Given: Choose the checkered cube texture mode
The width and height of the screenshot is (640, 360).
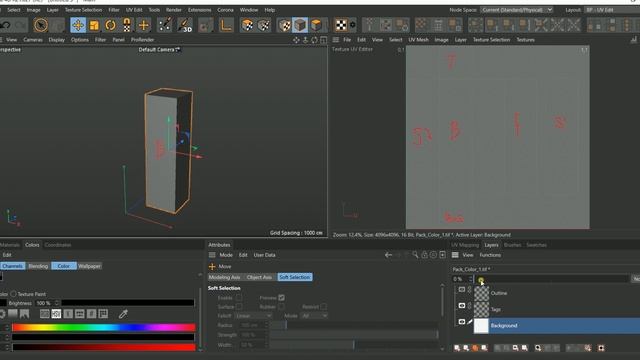Looking at the screenshot, I should click(x=284, y=25).
